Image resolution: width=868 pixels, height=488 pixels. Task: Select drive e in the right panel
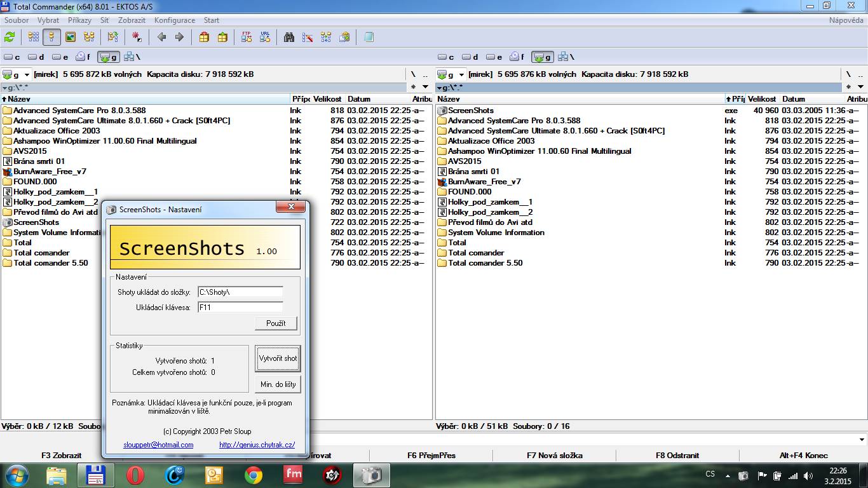coord(495,57)
